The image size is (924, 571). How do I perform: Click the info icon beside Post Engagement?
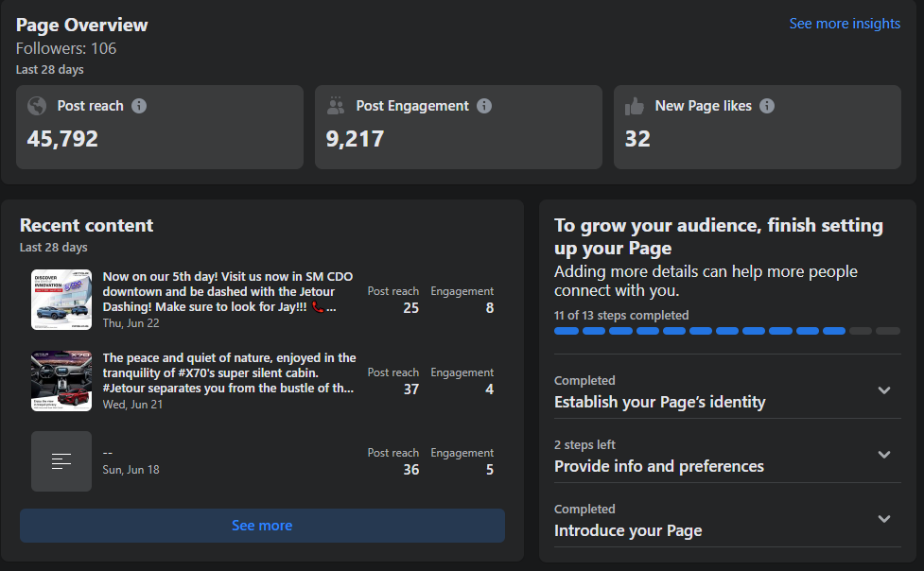click(484, 106)
